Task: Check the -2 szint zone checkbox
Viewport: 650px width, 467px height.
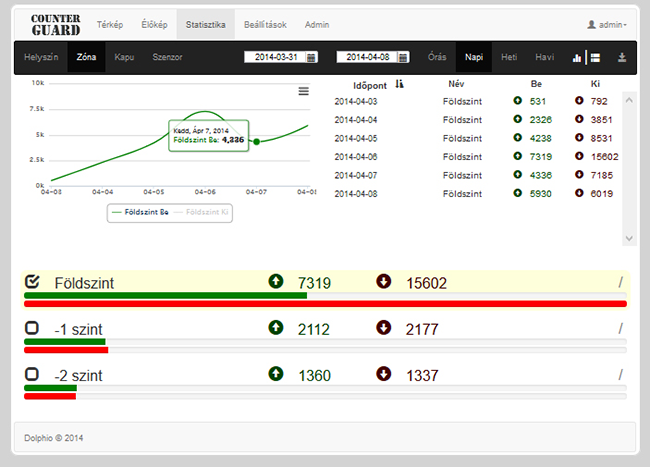Action: (32, 373)
